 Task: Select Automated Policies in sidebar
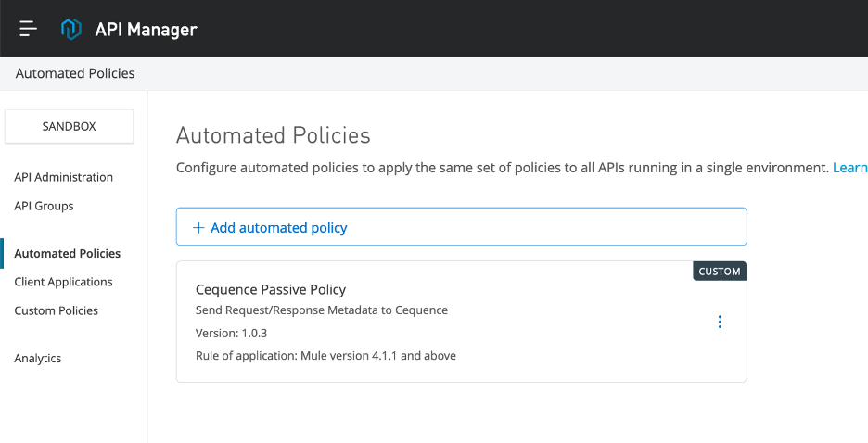click(68, 253)
